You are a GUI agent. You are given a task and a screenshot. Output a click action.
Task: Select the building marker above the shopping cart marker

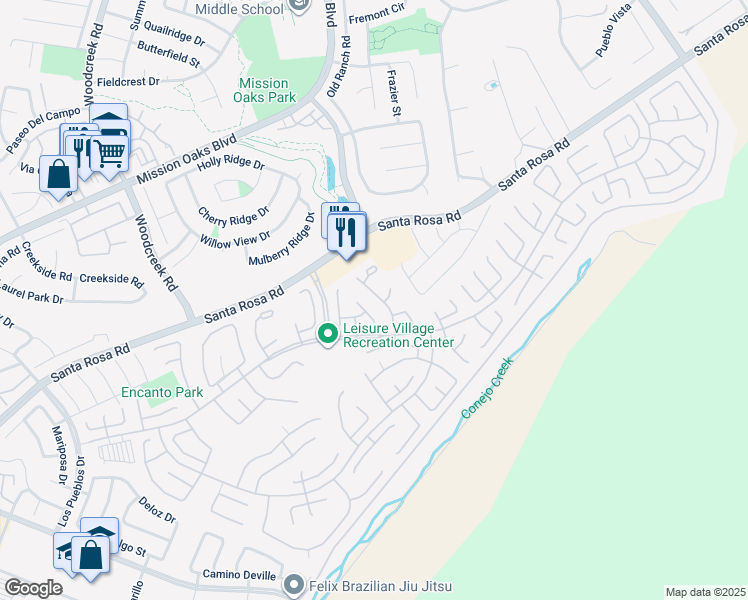[109, 113]
